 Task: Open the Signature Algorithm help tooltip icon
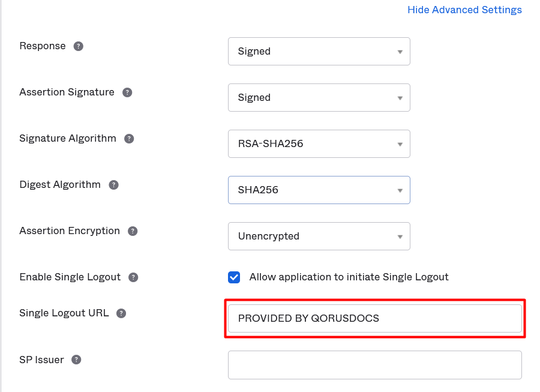click(x=129, y=139)
